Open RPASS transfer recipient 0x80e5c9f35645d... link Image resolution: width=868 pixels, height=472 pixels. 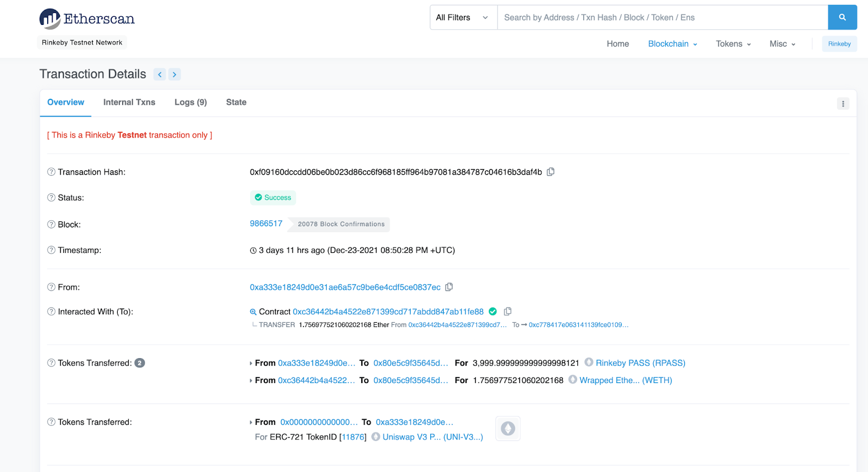point(411,363)
